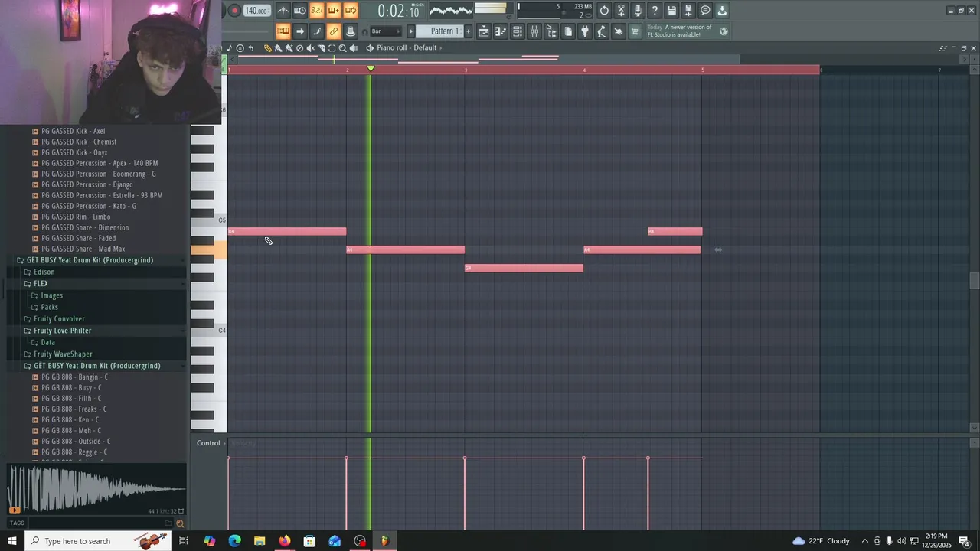Select the Mute tool in piano roll

(311, 47)
